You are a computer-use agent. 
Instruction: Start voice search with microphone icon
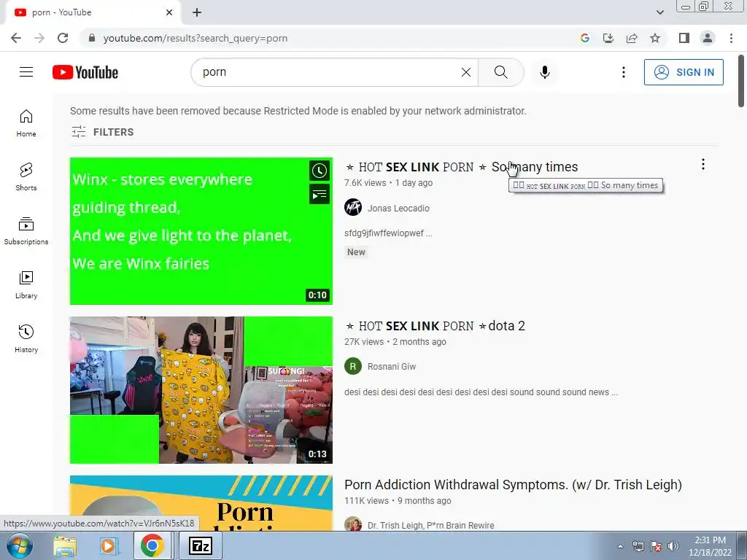coord(544,72)
